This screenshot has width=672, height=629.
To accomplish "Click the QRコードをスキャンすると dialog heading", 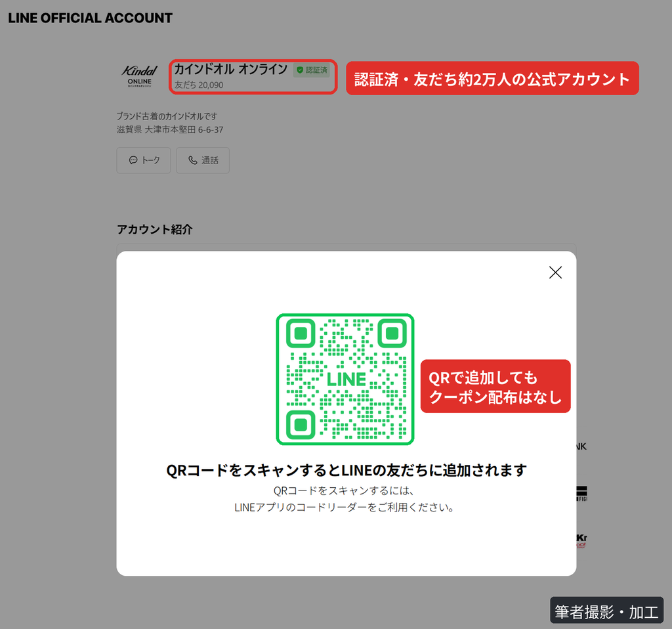I will point(346,470).
